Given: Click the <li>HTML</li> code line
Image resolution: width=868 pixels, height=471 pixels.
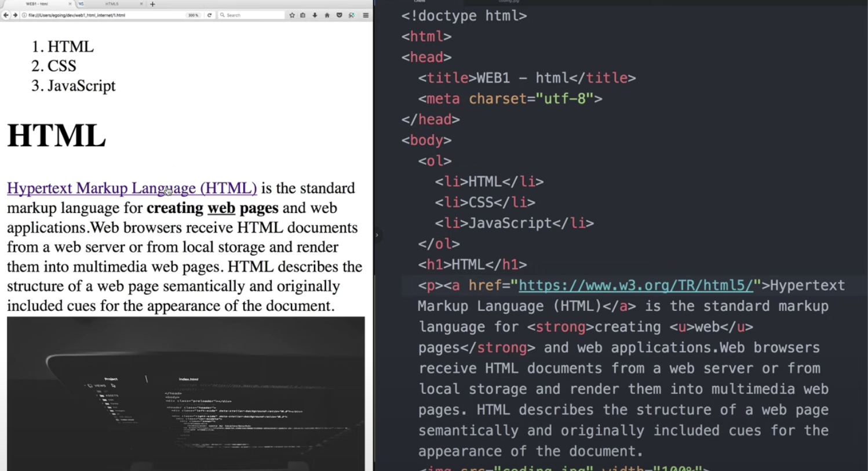Looking at the screenshot, I should click(489, 182).
